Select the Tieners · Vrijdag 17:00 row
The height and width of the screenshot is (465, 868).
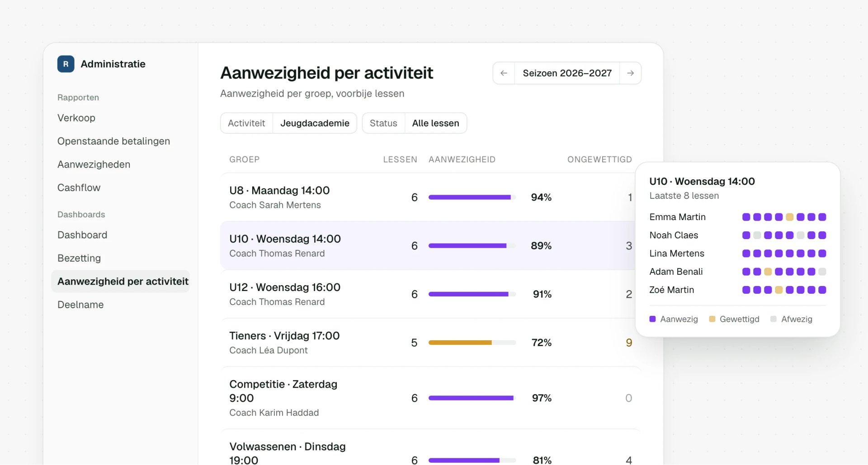point(430,343)
